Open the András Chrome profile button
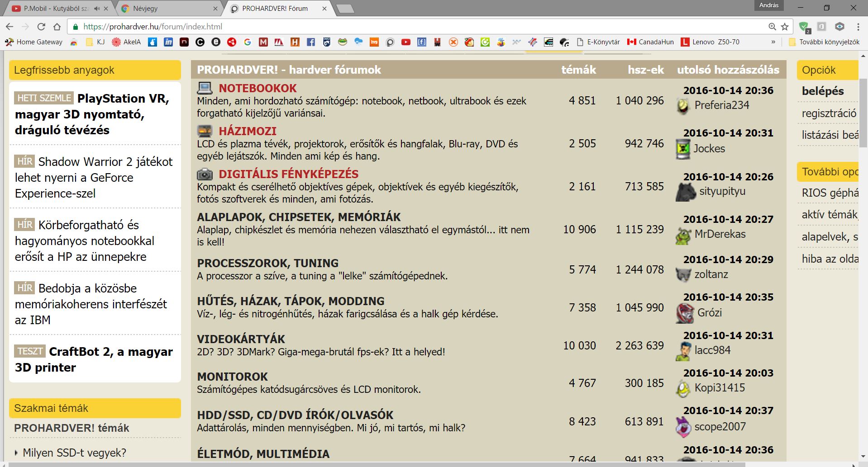This screenshot has height=467, width=868. (x=769, y=5)
